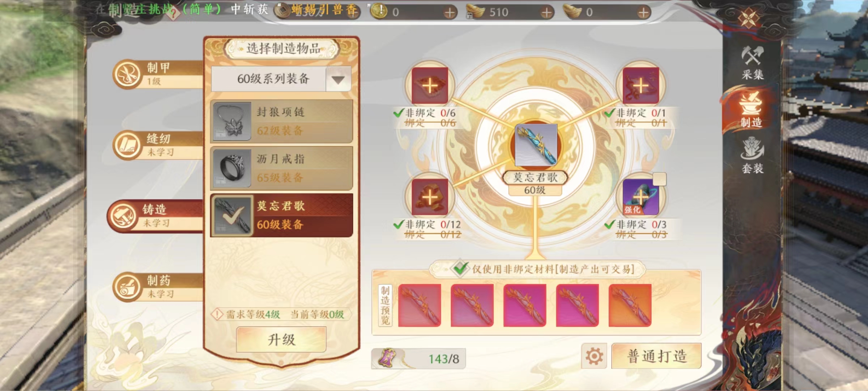Click the 普通打造 craft button
This screenshot has width=868, height=391.
click(656, 356)
